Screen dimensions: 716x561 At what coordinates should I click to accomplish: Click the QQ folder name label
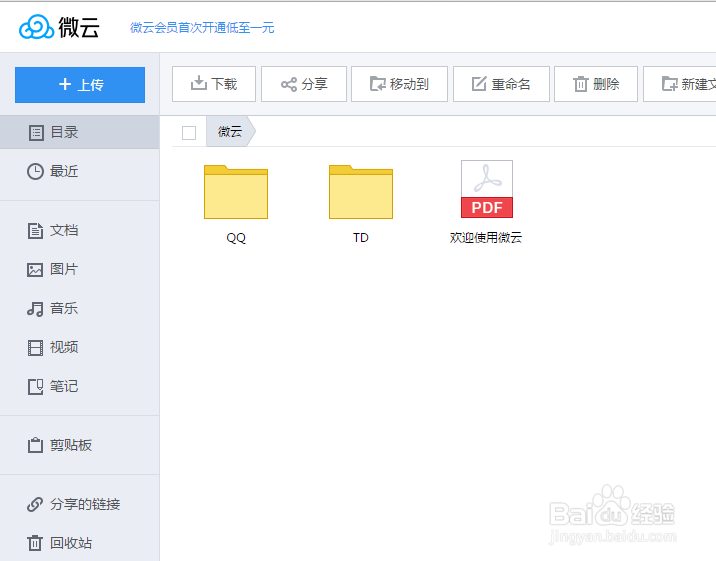pos(236,238)
